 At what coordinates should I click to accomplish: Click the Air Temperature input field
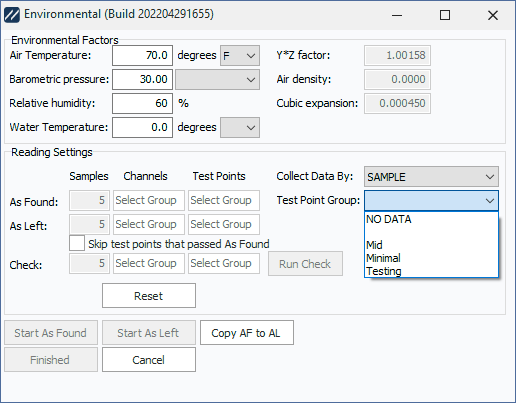pos(142,55)
